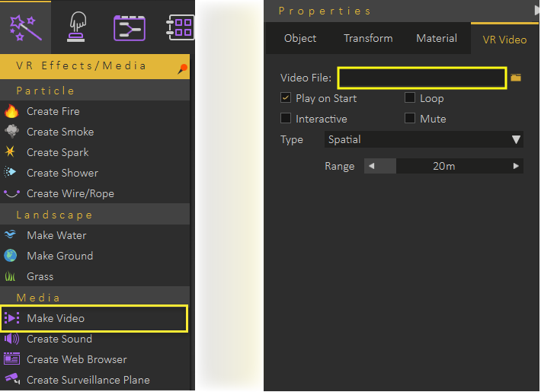
Task: Tick the Mute checkbox
Action: (410, 119)
